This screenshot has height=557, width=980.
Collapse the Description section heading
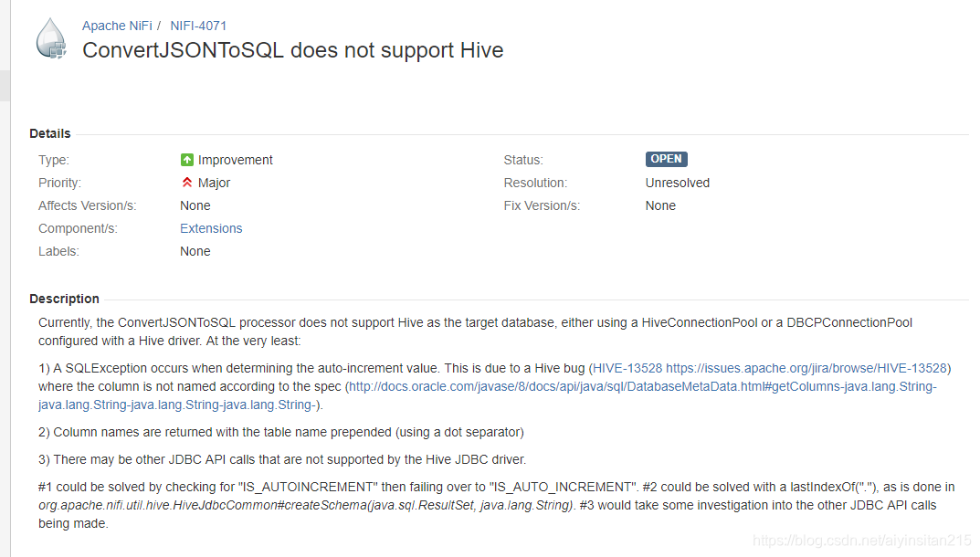coord(64,299)
